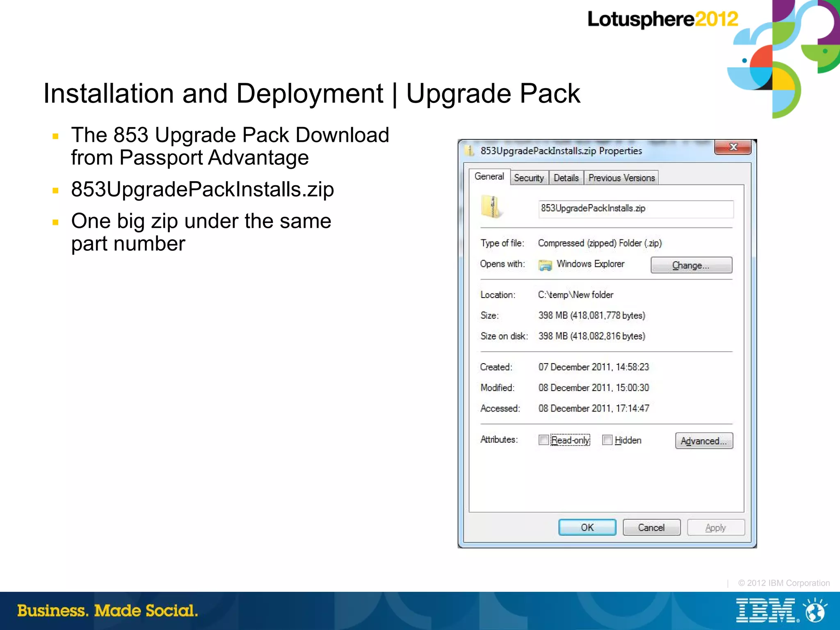Click the Change... button
Image resolution: width=840 pixels, height=630 pixels.
click(691, 265)
